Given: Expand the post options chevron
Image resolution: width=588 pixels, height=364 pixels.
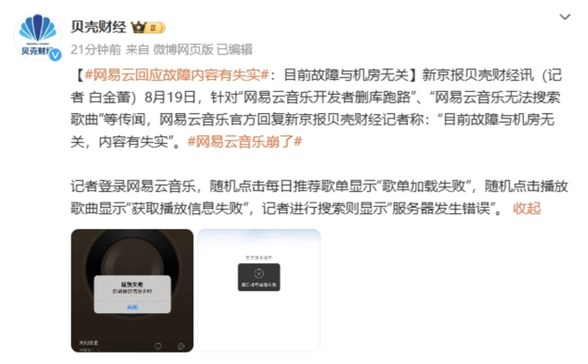Looking at the screenshot, I should click(x=565, y=17).
